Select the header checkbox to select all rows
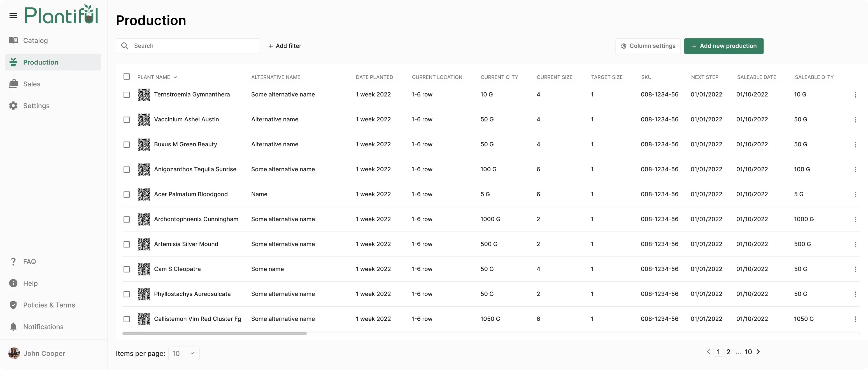Image resolution: width=868 pixels, height=370 pixels. click(x=127, y=77)
